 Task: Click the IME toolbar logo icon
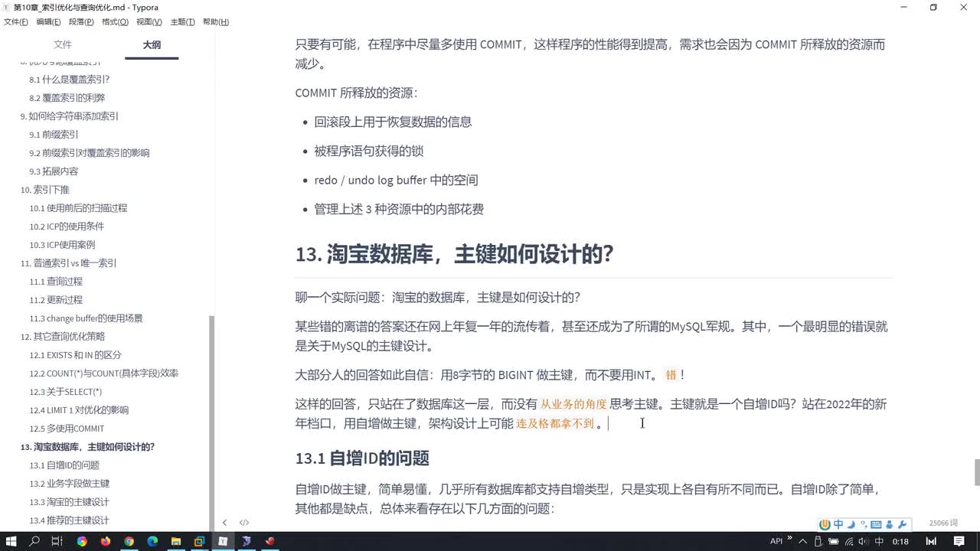(x=825, y=524)
